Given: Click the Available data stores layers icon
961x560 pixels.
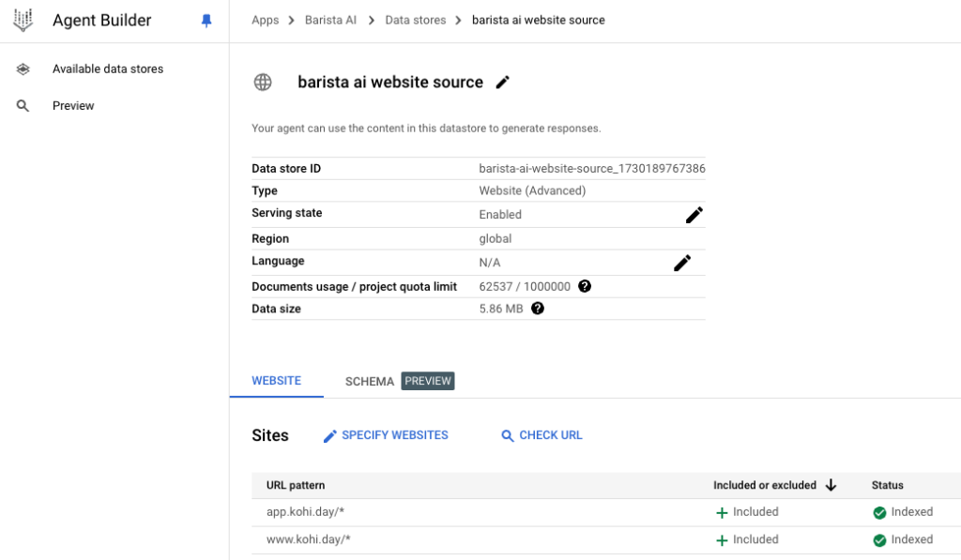Looking at the screenshot, I should pyautogui.click(x=23, y=69).
